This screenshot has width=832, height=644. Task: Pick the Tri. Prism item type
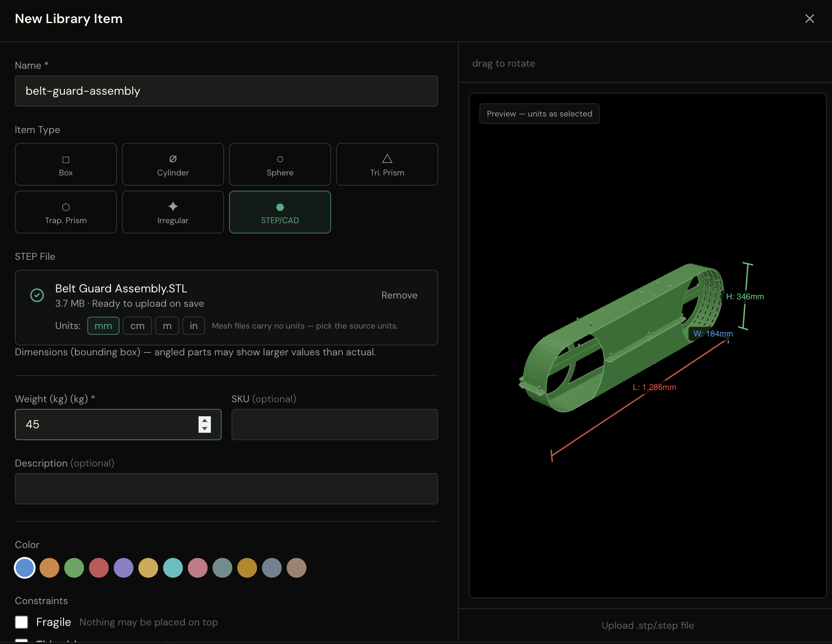387,164
